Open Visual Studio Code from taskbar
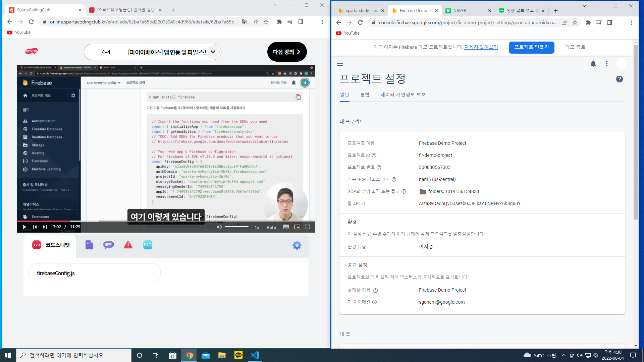 pos(255,355)
